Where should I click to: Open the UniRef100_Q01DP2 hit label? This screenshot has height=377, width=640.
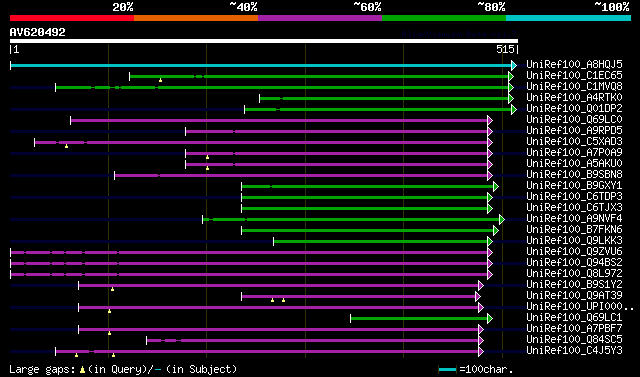(x=574, y=109)
